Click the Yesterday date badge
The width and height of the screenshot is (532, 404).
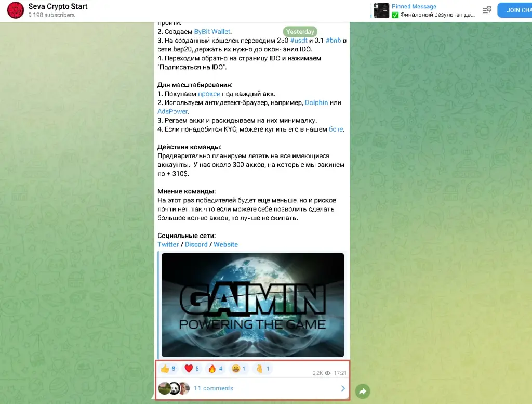point(300,32)
